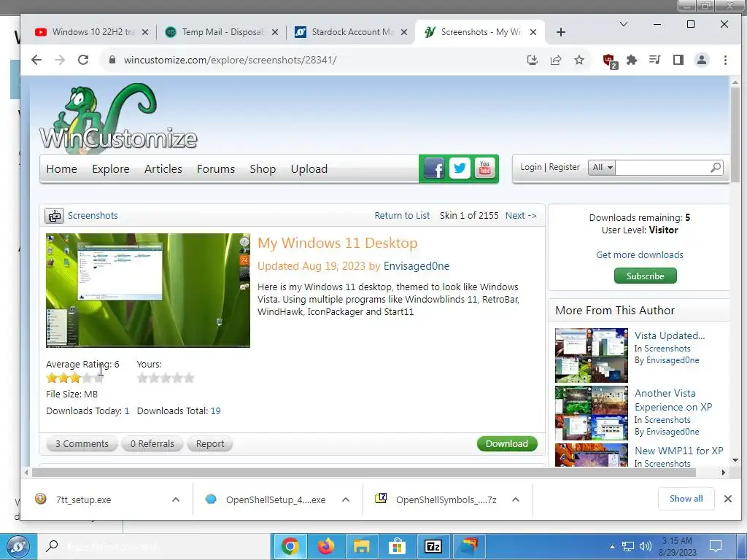The width and height of the screenshot is (747, 560).
Task: Report this skin
Action: click(x=209, y=444)
